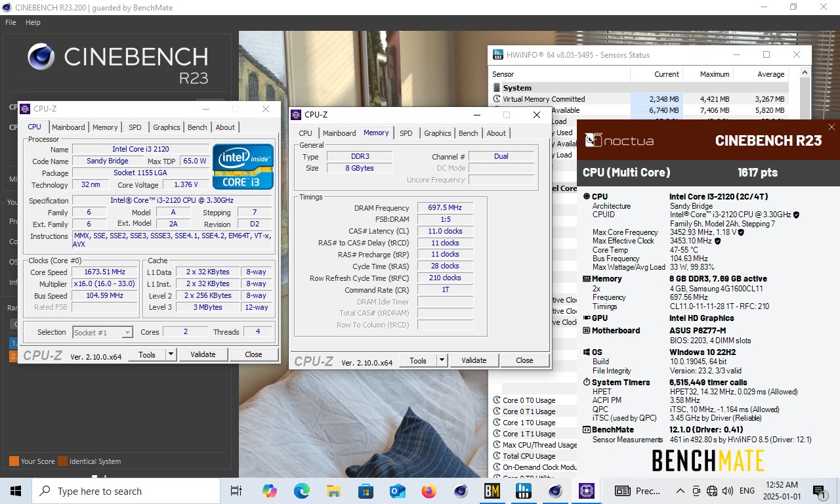Viewport: 840px width, 504px height.
Task: Open Microsoft Edge from the taskbar
Action: (x=301, y=491)
